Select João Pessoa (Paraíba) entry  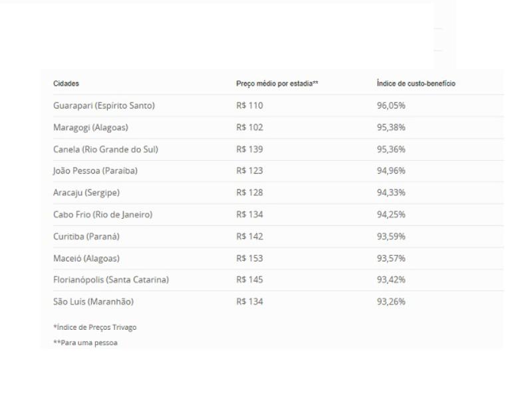pyautogui.click(x=95, y=171)
